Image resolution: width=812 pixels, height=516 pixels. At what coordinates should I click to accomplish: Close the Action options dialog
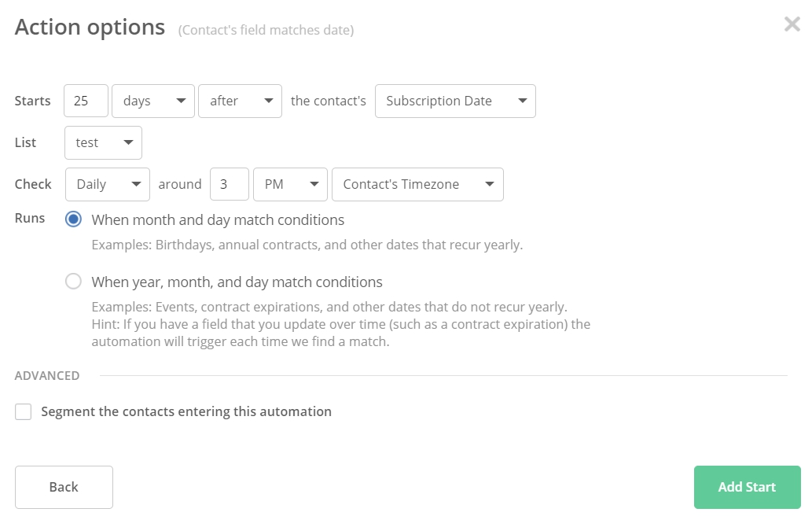click(792, 24)
